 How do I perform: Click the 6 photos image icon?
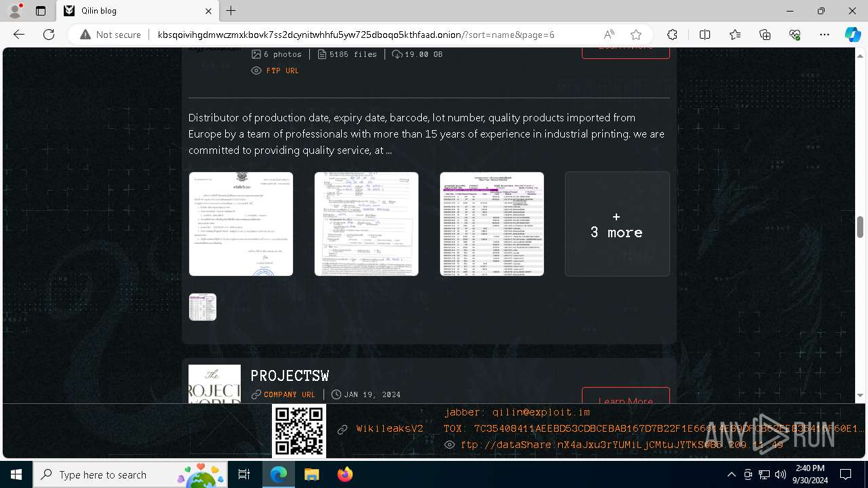(x=256, y=54)
